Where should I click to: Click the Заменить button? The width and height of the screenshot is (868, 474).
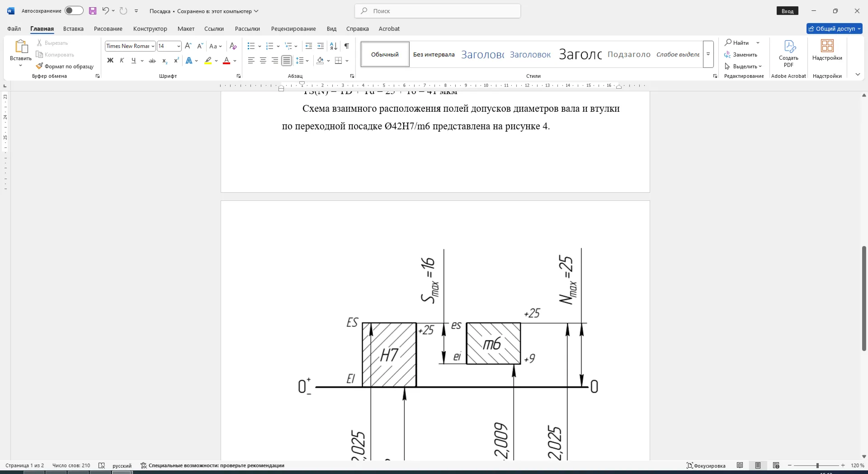[741, 55]
